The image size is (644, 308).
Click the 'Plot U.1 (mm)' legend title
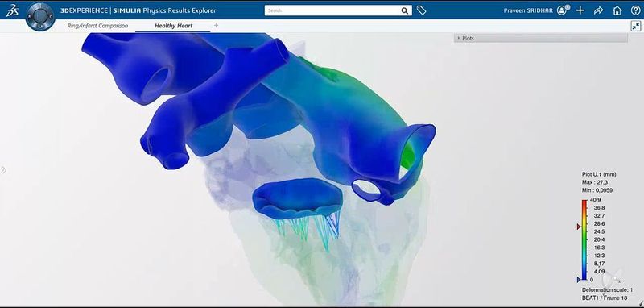pos(599,174)
